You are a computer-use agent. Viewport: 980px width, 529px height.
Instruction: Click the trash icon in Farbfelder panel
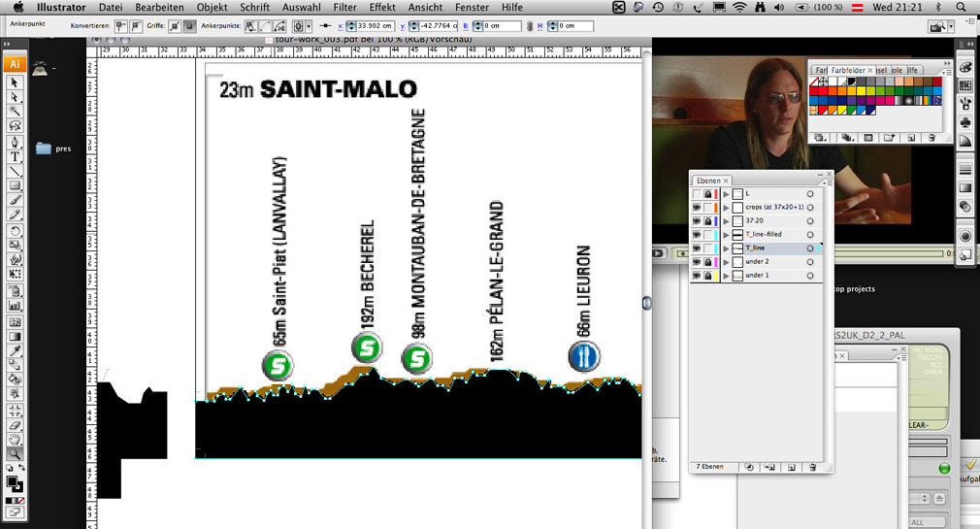931,138
